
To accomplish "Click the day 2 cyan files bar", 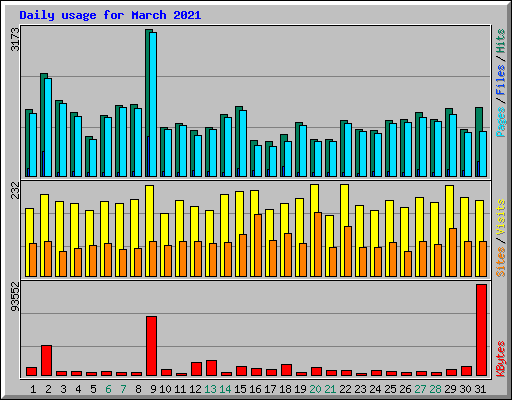I will pos(48,127).
